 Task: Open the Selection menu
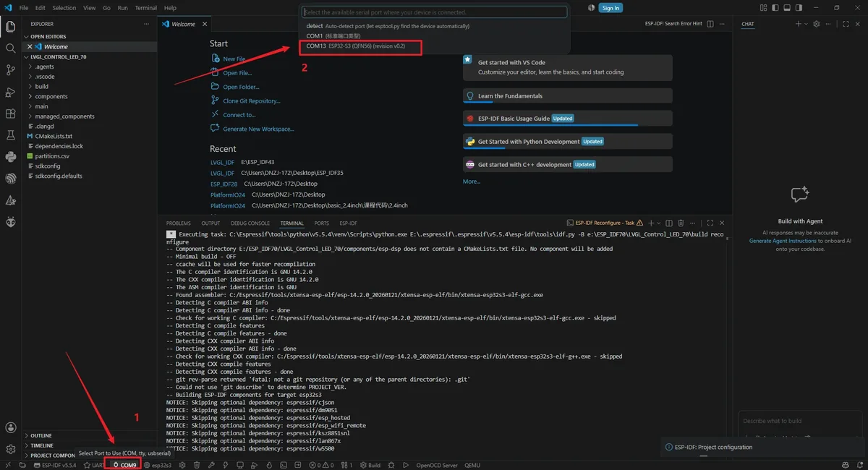64,8
